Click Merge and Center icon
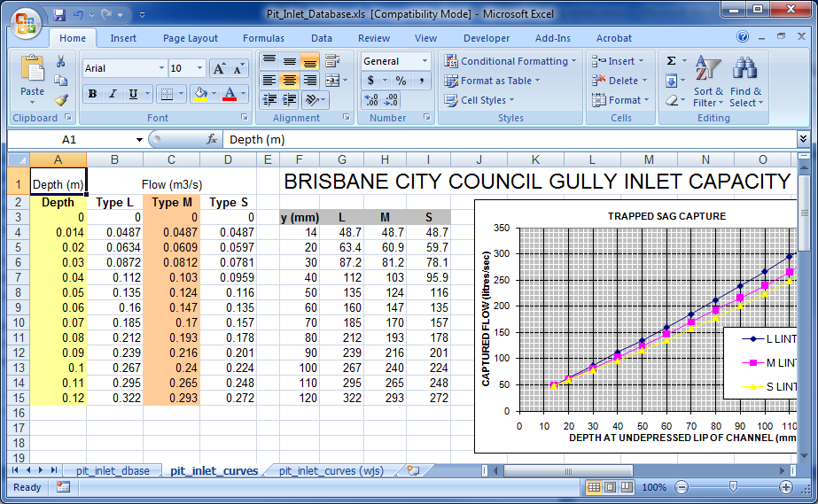This screenshot has height=504, width=818. tap(332, 81)
